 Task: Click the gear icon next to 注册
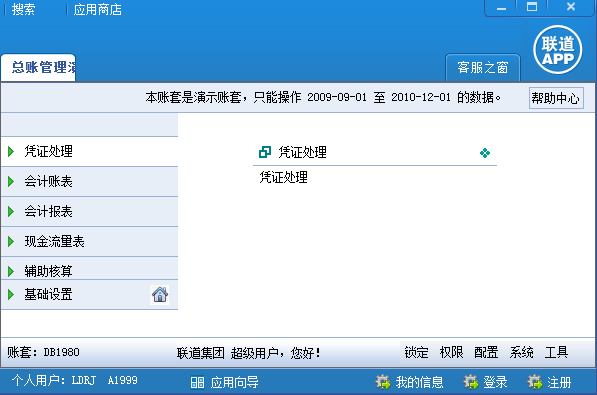(x=535, y=382)
